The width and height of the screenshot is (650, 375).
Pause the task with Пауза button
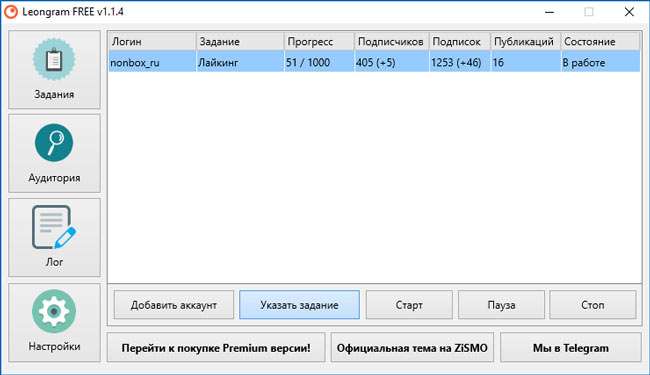[501, 305]
